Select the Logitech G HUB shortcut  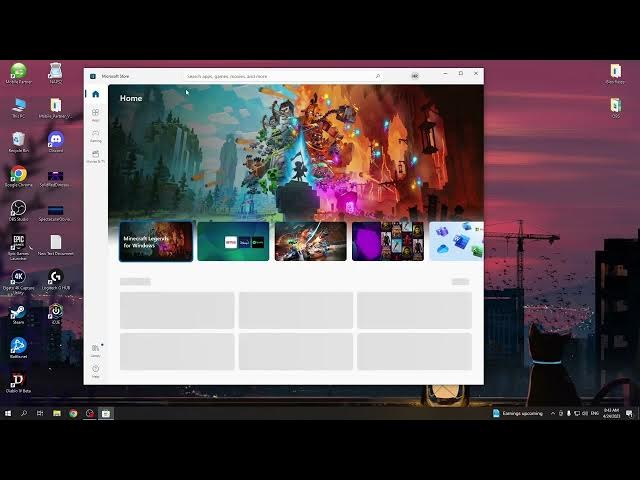56,280
